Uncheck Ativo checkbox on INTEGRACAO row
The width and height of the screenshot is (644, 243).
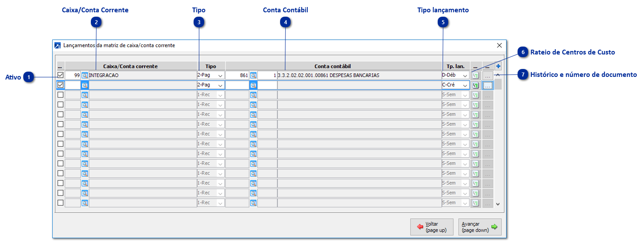(x=61, y=75)
